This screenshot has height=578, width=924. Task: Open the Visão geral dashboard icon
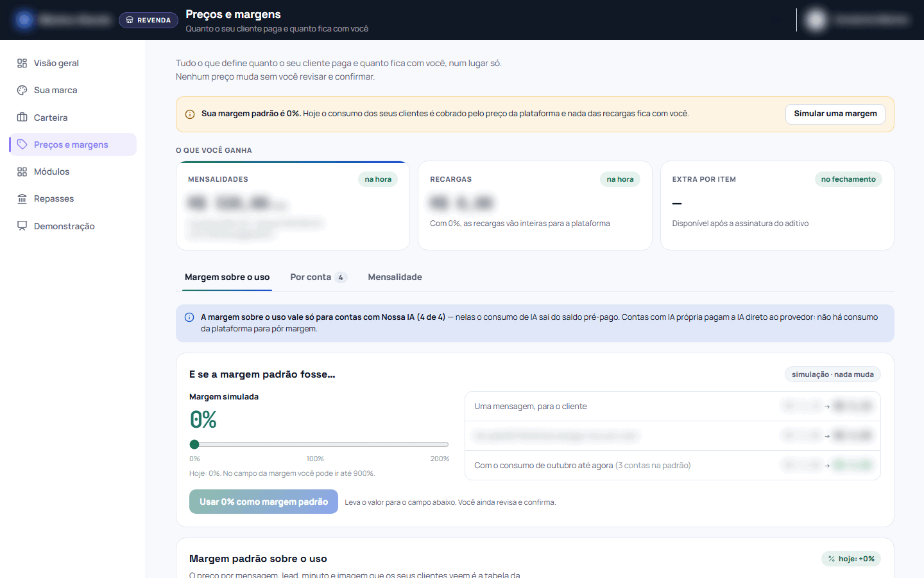click(x=22, y=63)
